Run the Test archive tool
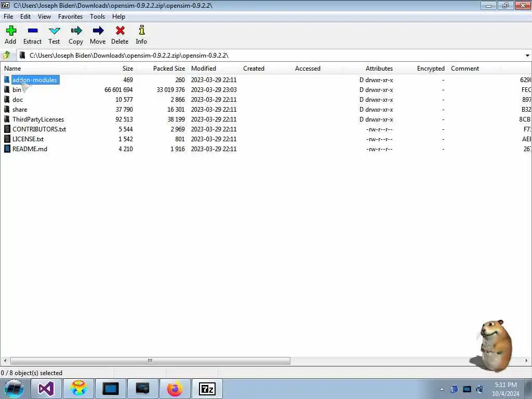Image resolution: width=532 pixels, height=399 pixels. 54,35
